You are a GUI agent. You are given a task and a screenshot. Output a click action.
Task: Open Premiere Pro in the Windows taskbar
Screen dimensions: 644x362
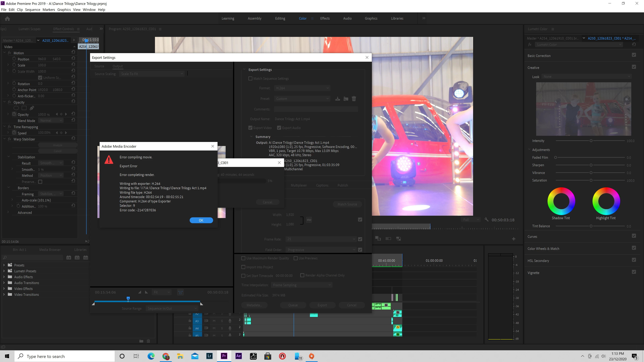click(x=224, y=356)
